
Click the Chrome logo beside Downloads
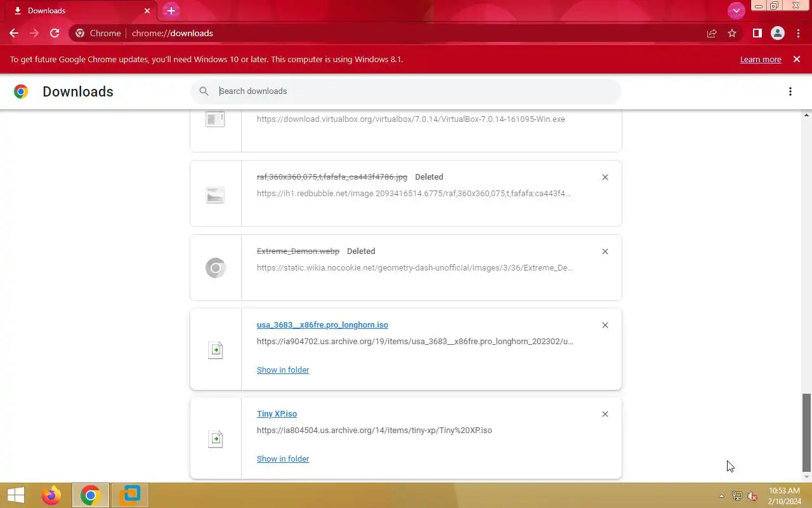click(x=21, y=91)
